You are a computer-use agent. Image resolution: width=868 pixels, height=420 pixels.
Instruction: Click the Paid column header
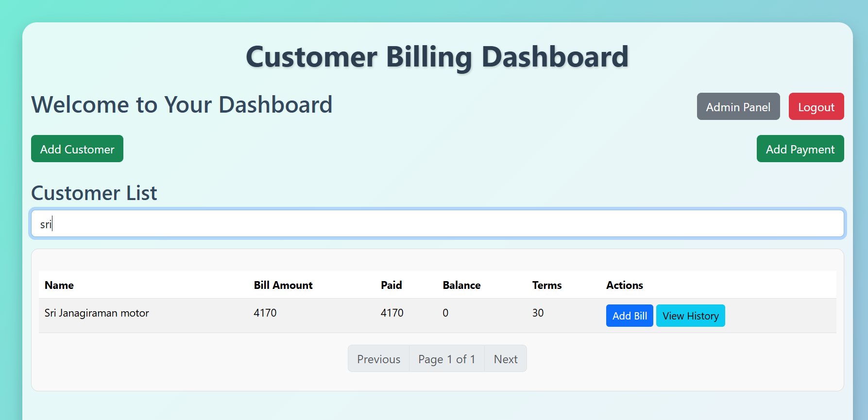click(x=391, y=285)
